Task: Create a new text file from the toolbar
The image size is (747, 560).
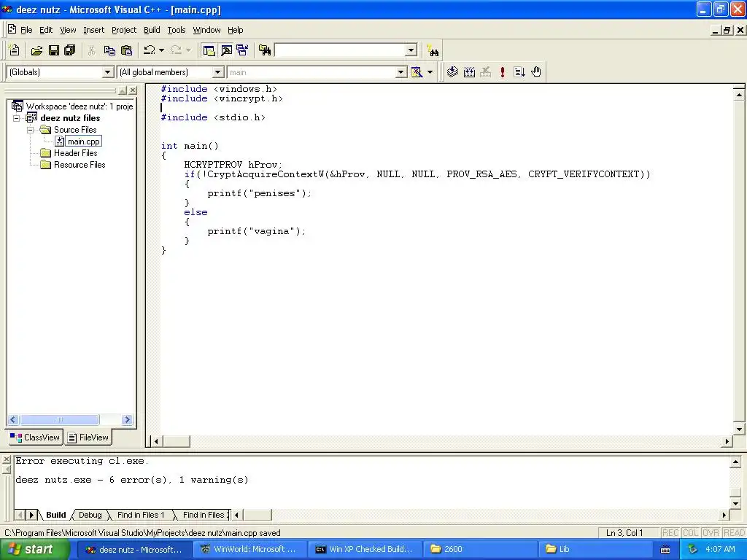Action: click(15, 50)
